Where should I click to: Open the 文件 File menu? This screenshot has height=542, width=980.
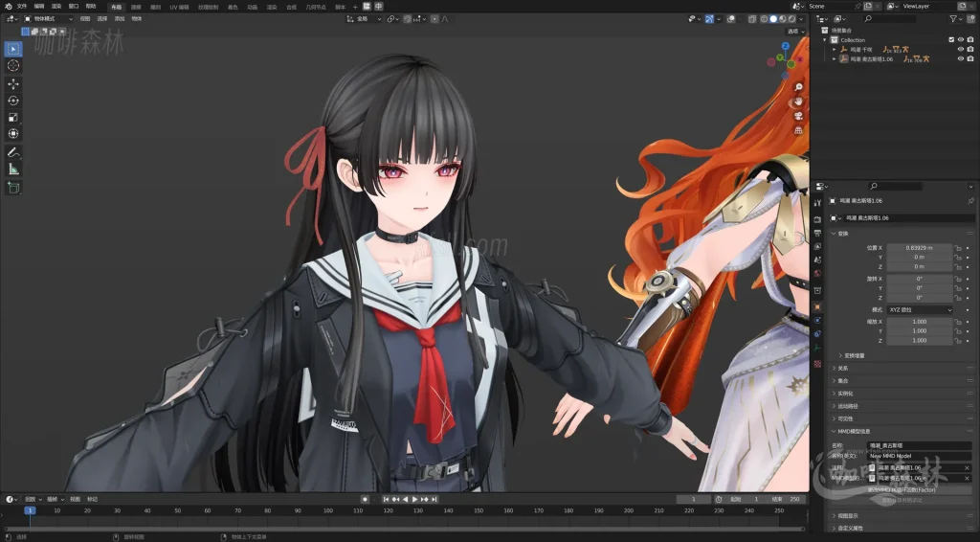click(22, 7)
